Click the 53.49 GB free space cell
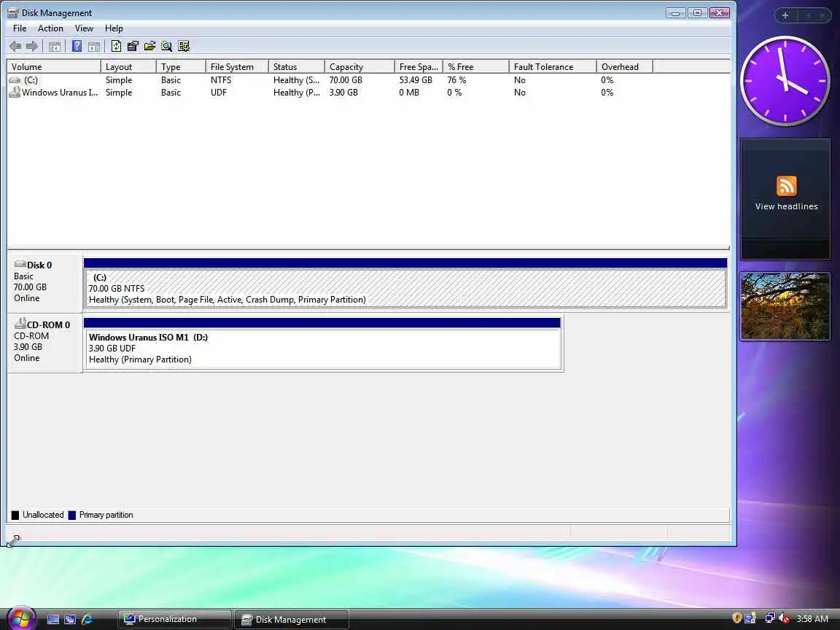This screenshot has width=840, height=630. coord(416,79)
